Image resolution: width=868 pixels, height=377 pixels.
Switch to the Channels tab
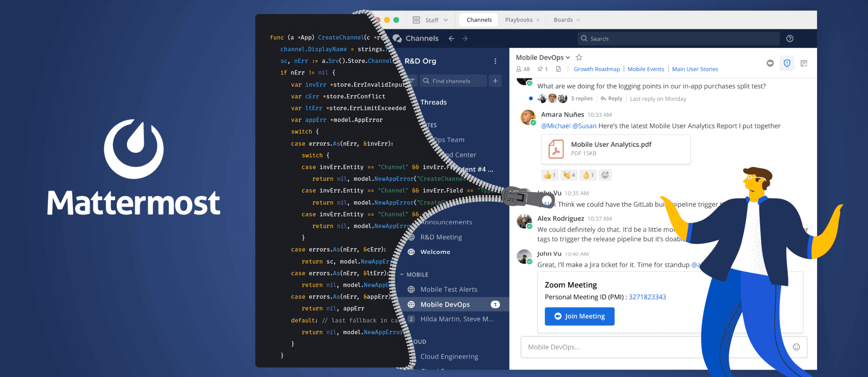point(479,20)
